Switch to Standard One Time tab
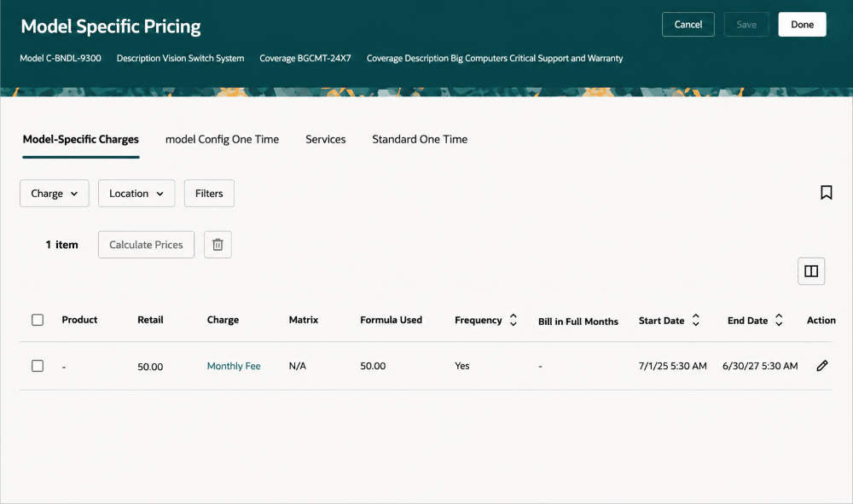The height and width of the screenshot is (504, 853). click(420, 140)
